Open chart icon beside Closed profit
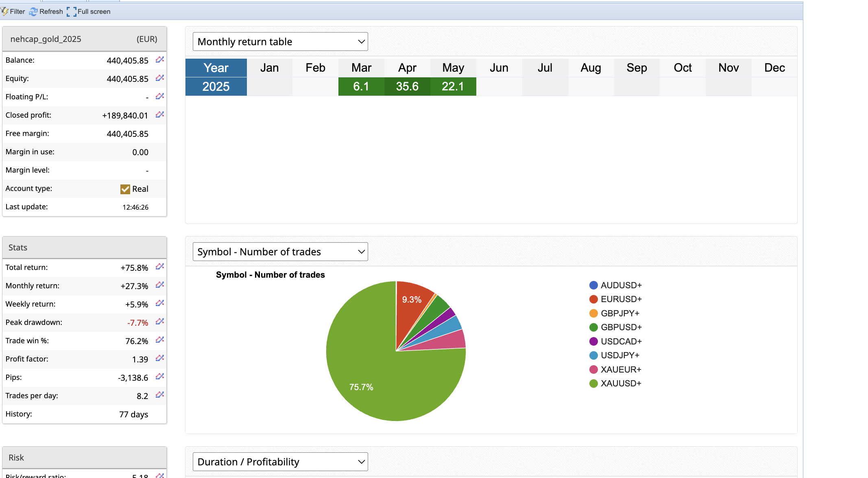The width and height of the screenshot is (868, 478). [x=159, y=115]
